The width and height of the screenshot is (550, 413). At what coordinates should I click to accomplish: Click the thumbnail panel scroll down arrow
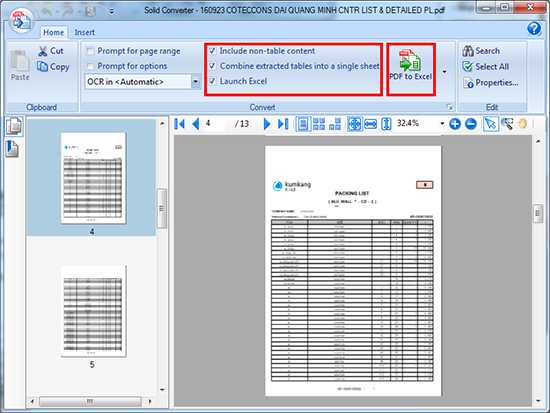click(162, 389)
